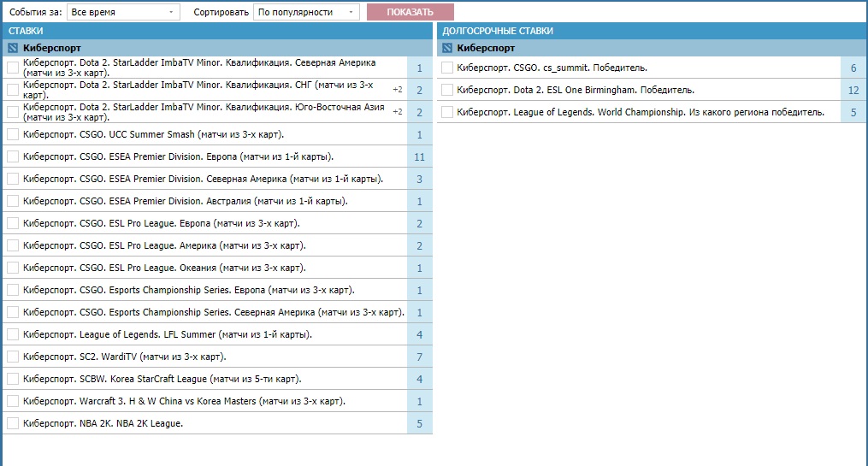Open CSGO cs_summit Победитель long-term bet
Viewport: 868px width, 466px height.
552,68
